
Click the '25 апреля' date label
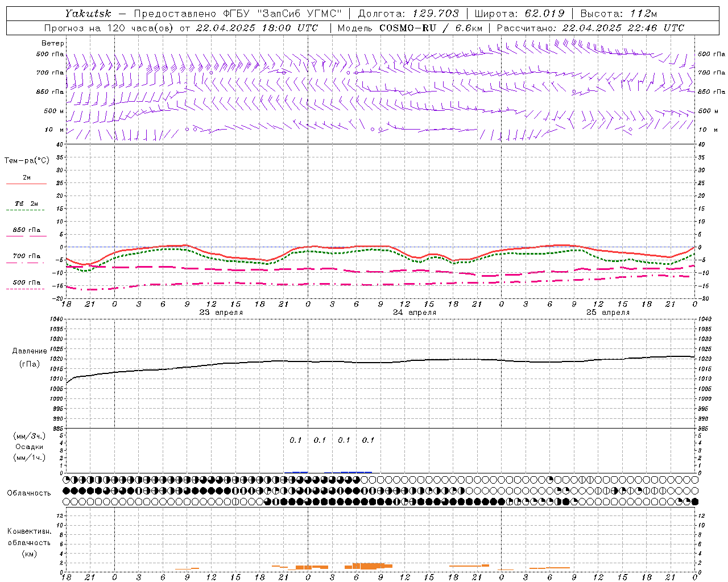pos(608,313)
